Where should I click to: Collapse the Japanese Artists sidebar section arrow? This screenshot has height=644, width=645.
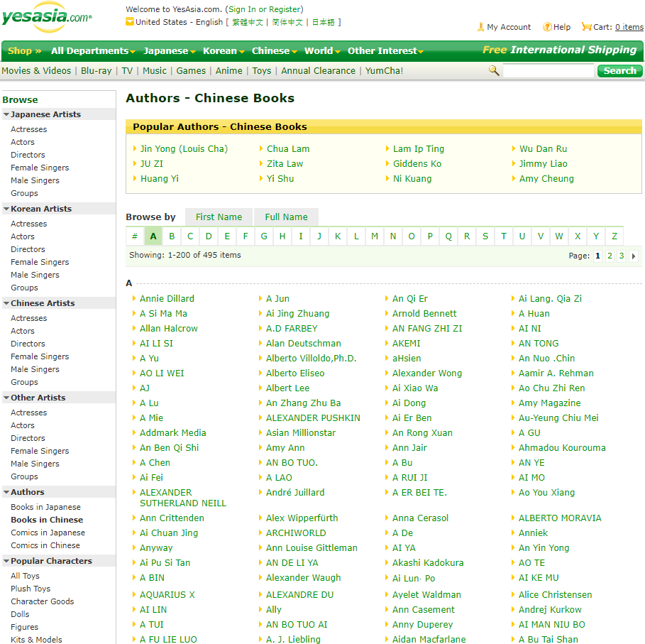pos(6,114)
